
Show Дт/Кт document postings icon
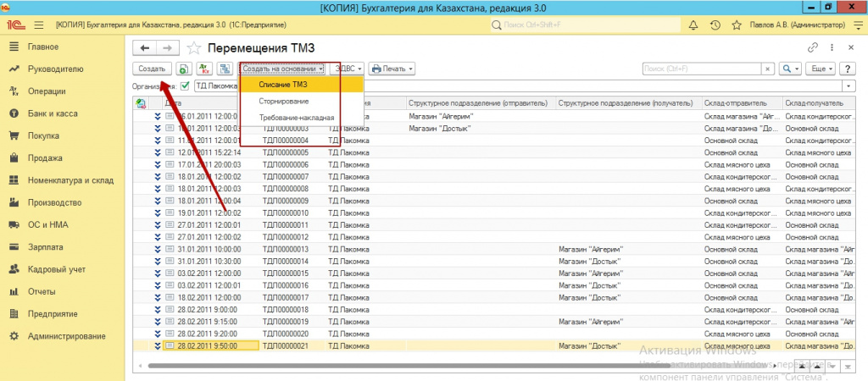tap(204, 69)
